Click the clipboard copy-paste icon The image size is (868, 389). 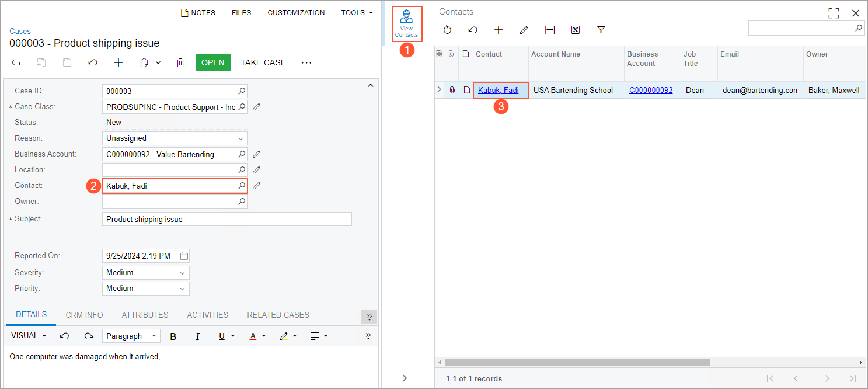click(144, 62)
